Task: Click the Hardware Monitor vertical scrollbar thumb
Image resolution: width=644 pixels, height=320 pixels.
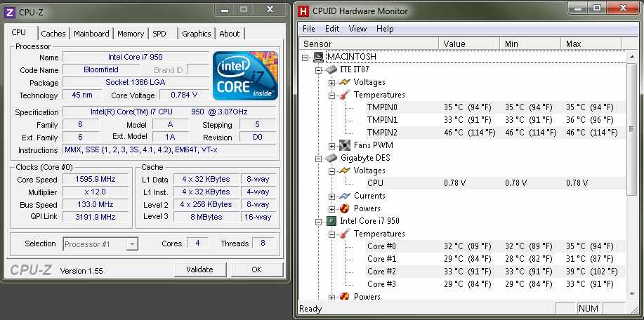Action: point(631,129)
